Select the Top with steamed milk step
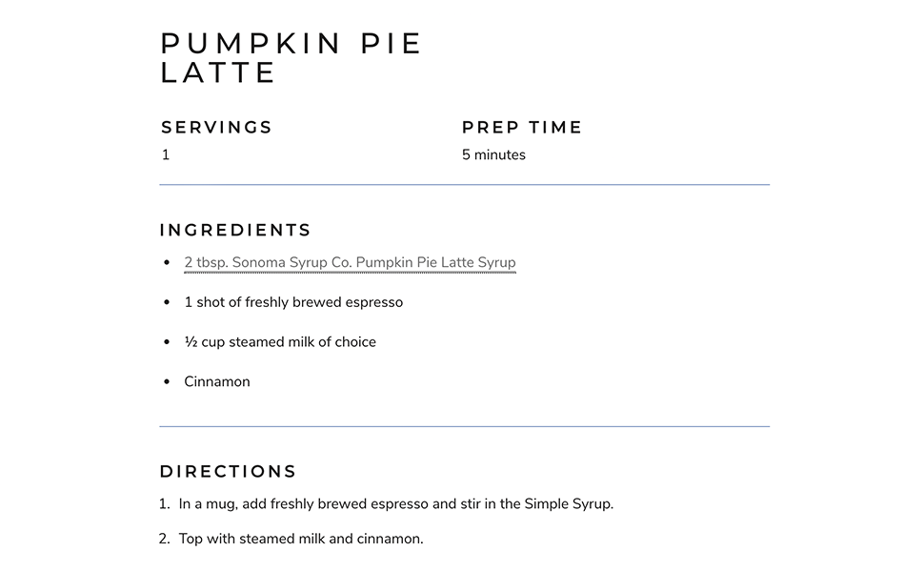 (300, 539)
